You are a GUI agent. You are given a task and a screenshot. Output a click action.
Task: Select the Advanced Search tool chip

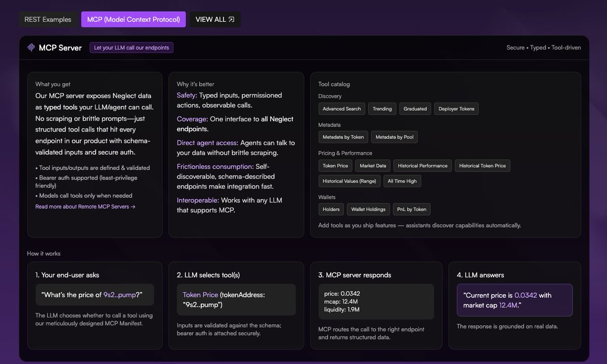point(342,109)
